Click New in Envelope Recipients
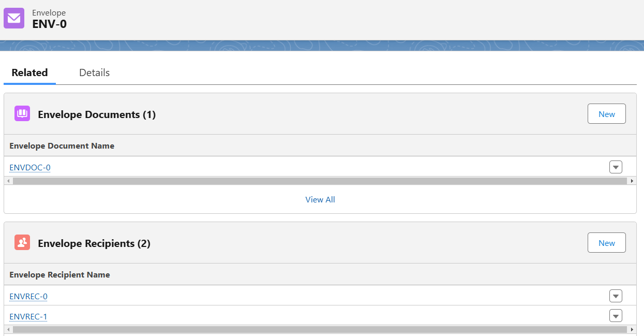 [x=607, y=243]
